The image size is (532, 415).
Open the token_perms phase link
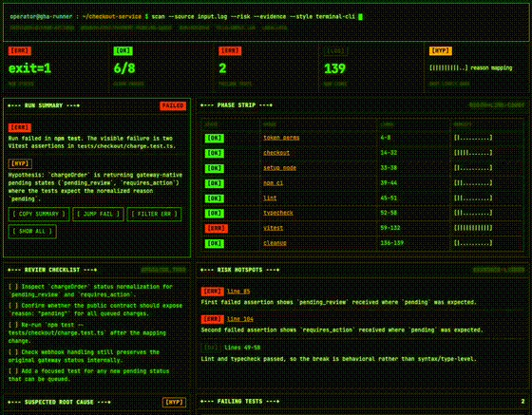click(281, 138)
